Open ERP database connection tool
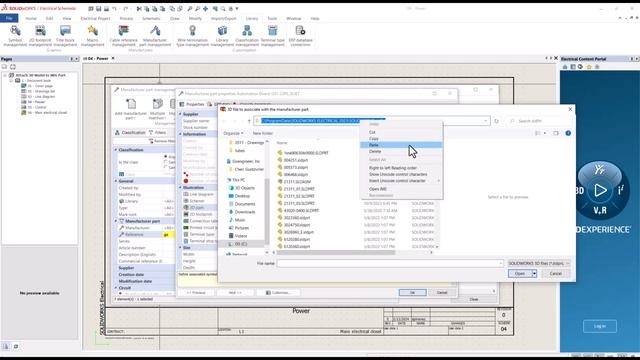 (300, 36)
